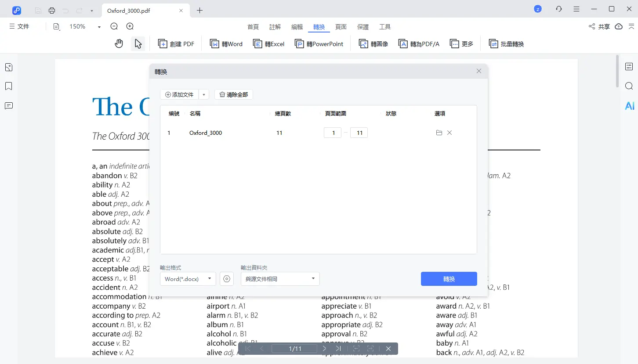Click 更多 in the toolbar
Image resolution: width=638 pixels, height=364 pixels.
461,44
